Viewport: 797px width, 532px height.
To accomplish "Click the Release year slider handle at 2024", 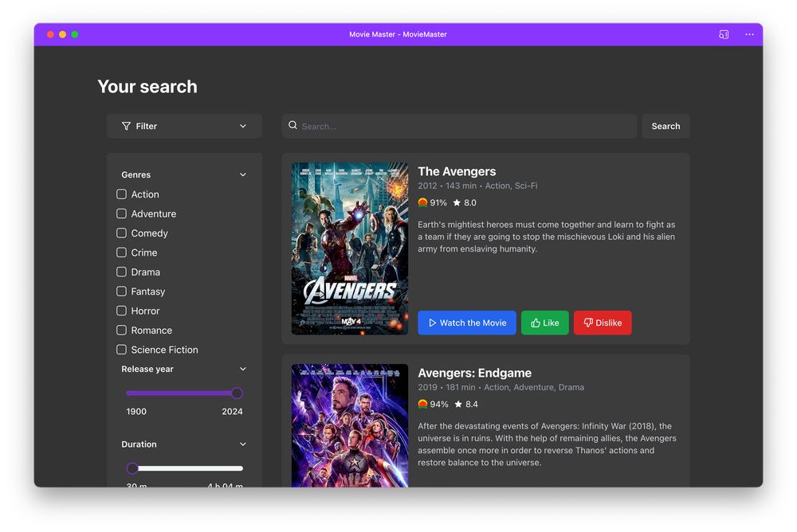I will click(x=237, y=393).
